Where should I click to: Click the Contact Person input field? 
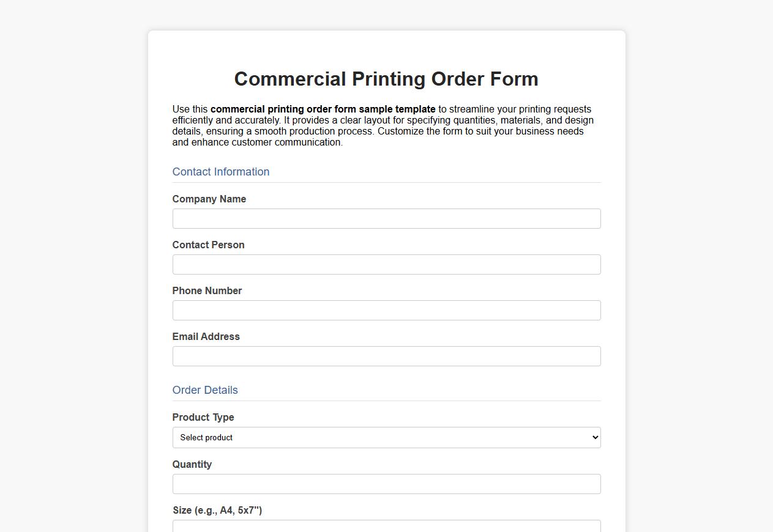point(386,264)
